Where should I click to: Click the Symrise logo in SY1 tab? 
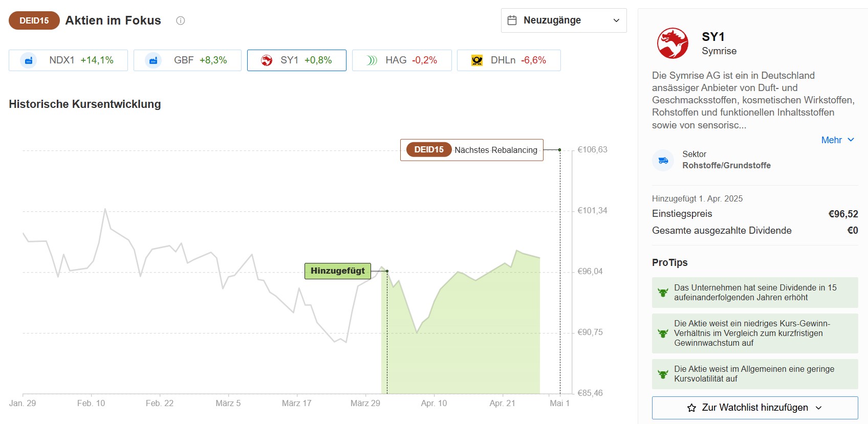pos(267,60)
